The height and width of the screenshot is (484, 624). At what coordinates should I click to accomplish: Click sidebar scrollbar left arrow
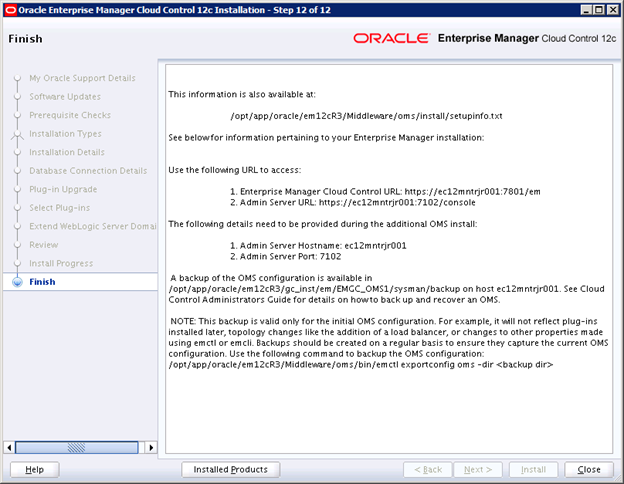(9, 447)
